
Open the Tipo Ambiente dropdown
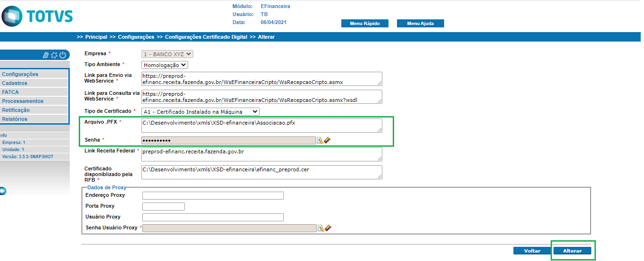tap(165, 65)
